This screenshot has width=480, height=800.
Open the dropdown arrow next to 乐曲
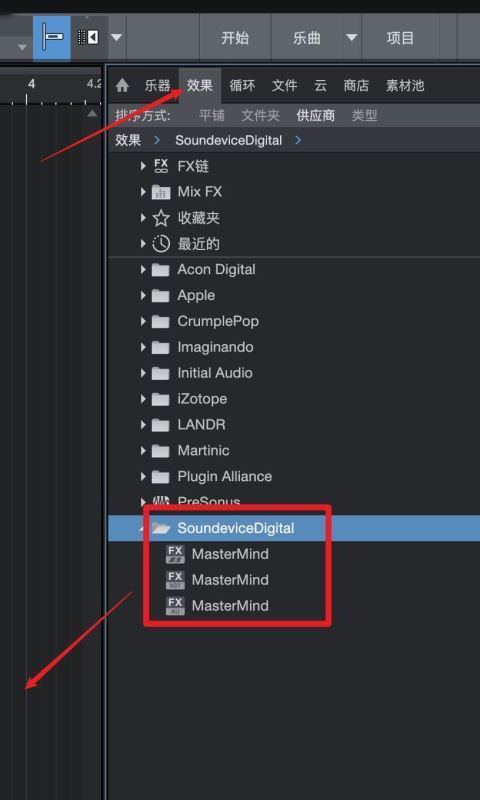[x=351, y=38]
